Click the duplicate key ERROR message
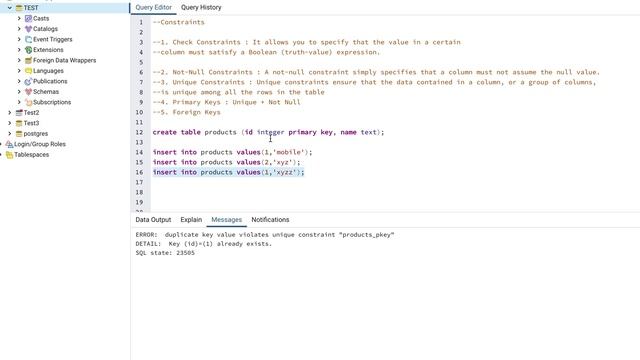Screen dimensions: 640x360 (265, 235)
